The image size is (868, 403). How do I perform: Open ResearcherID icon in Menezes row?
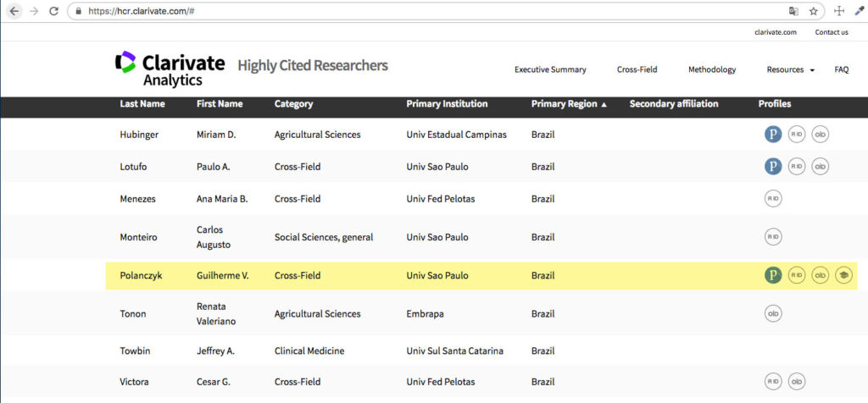pos(773,198)
